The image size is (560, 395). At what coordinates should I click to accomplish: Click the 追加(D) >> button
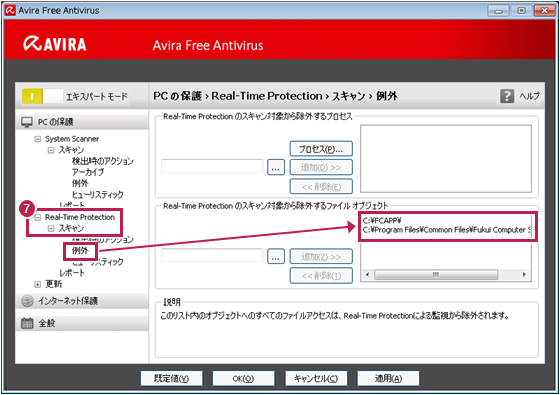click(321, 168)
